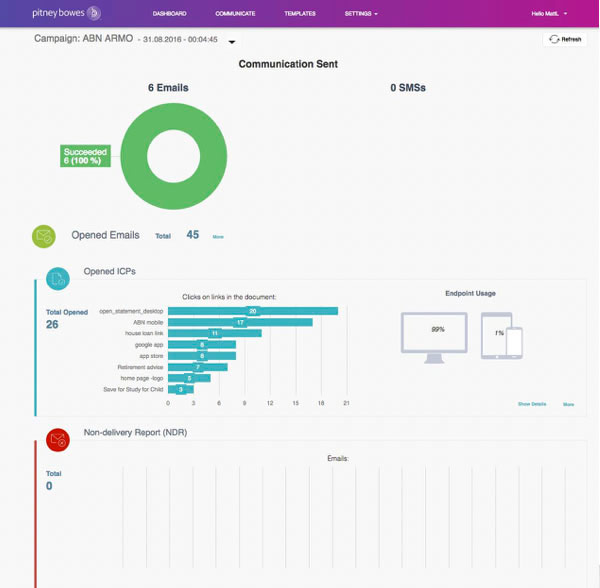Select the open_statement_desktop bar in chart
Image resolution: width=600 pixels, height=588 pixels.
coord(252,311)
